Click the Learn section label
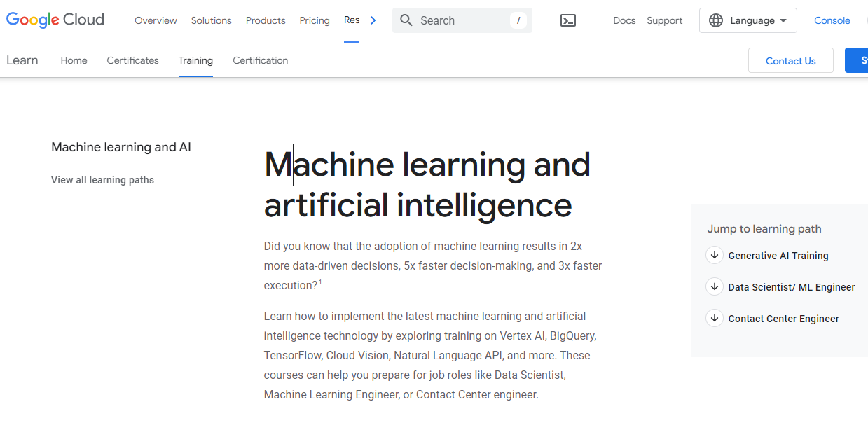 [22, 60]
